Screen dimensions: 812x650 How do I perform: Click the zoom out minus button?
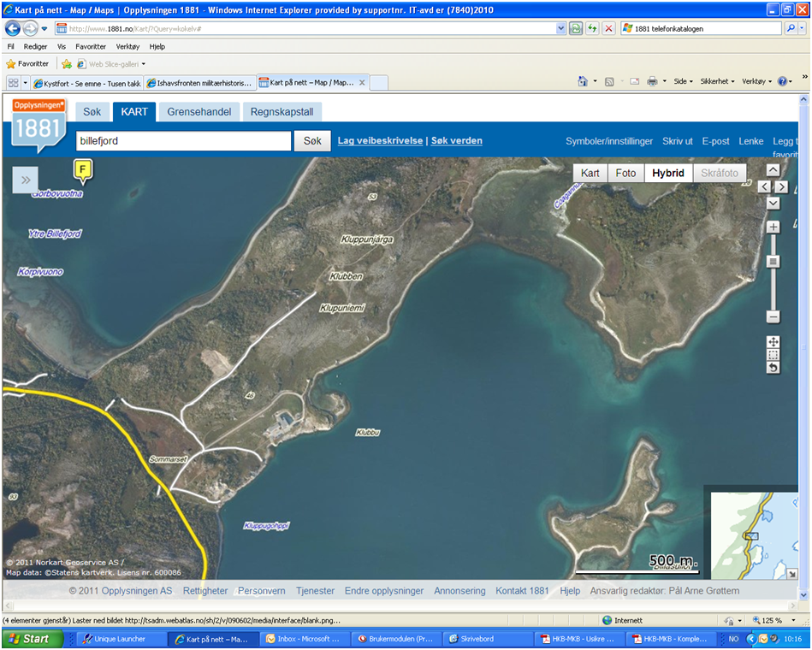point(773,316)
